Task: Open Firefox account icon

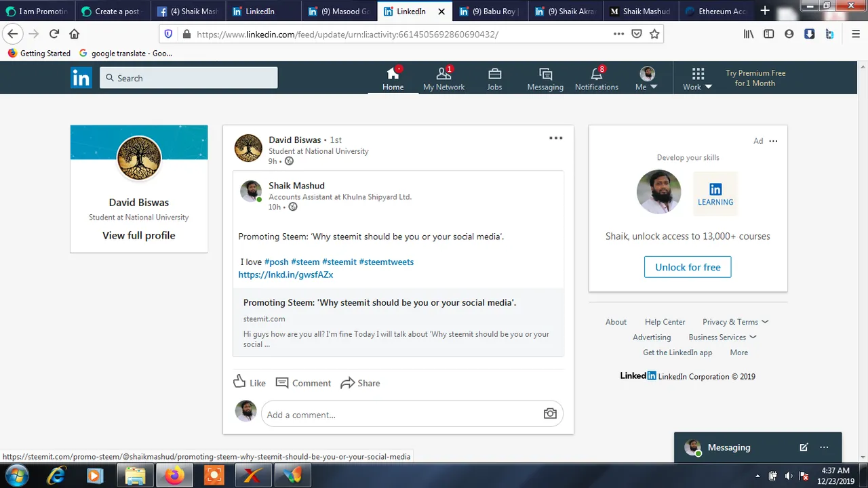Action: click(789, 34)
